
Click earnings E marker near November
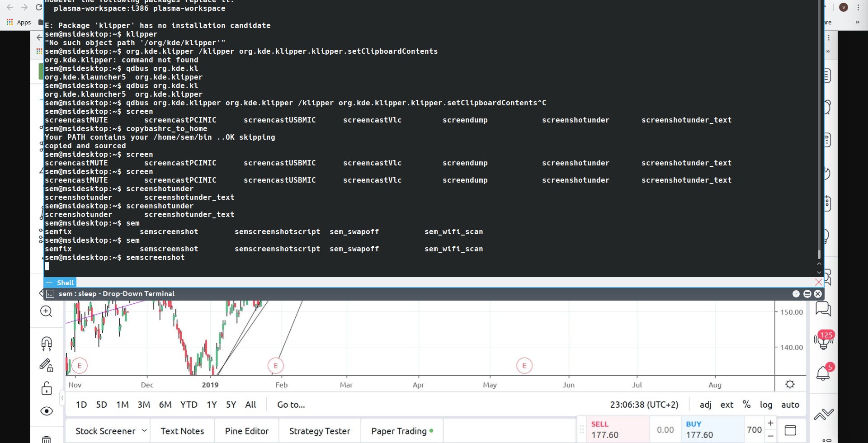80,365
